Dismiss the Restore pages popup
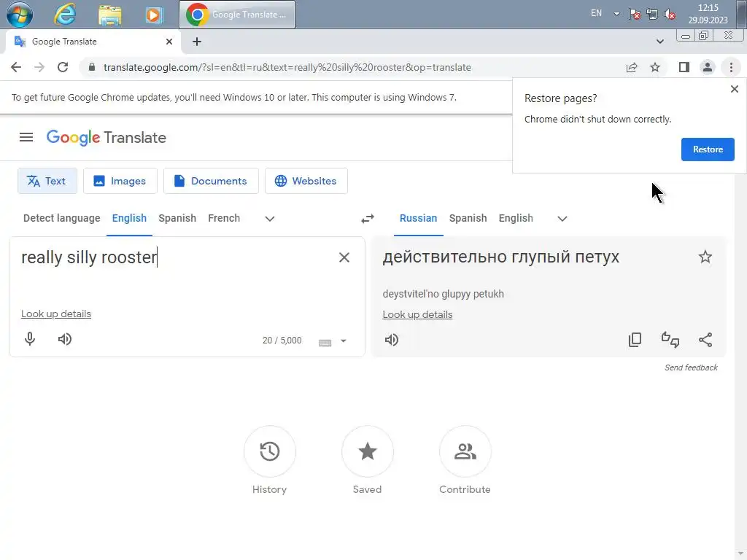Image resolution: width=747 pixels, height=560 pixels. coord(734,89)
